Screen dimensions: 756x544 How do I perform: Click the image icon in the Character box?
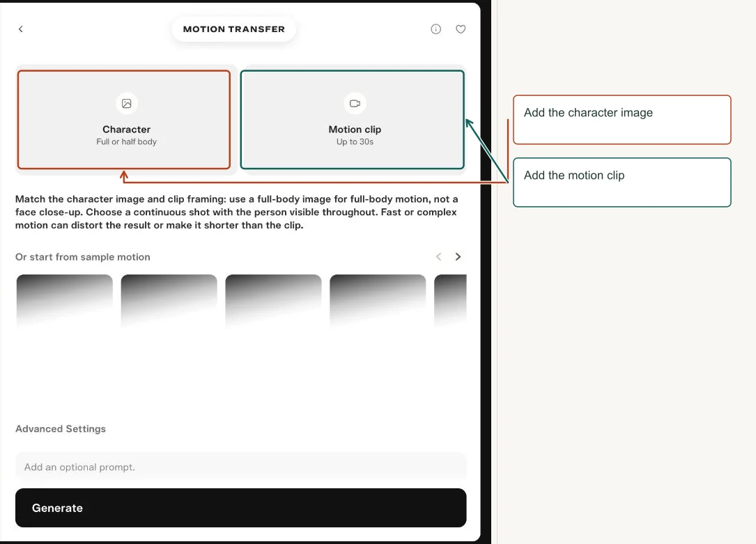tap(127, 104)
